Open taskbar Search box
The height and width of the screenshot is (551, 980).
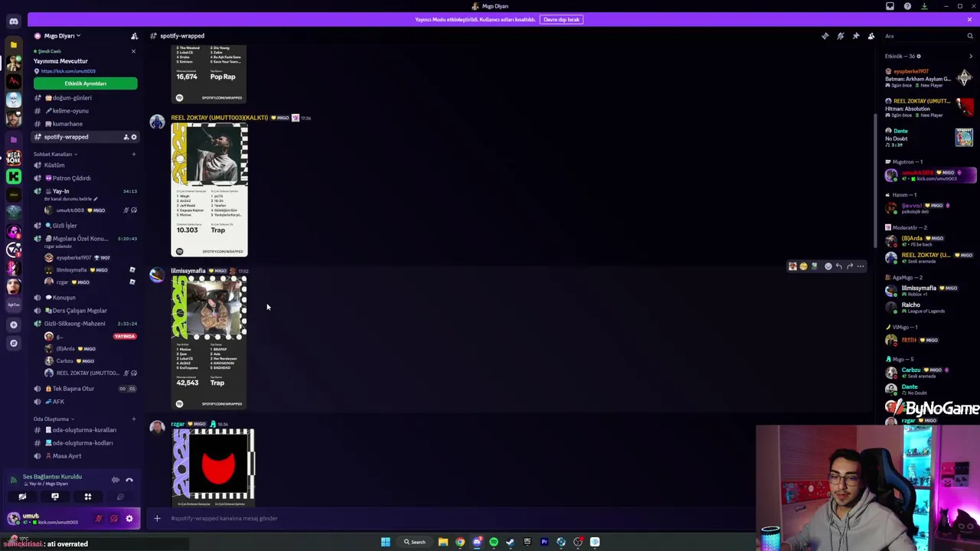click(414, 542)
